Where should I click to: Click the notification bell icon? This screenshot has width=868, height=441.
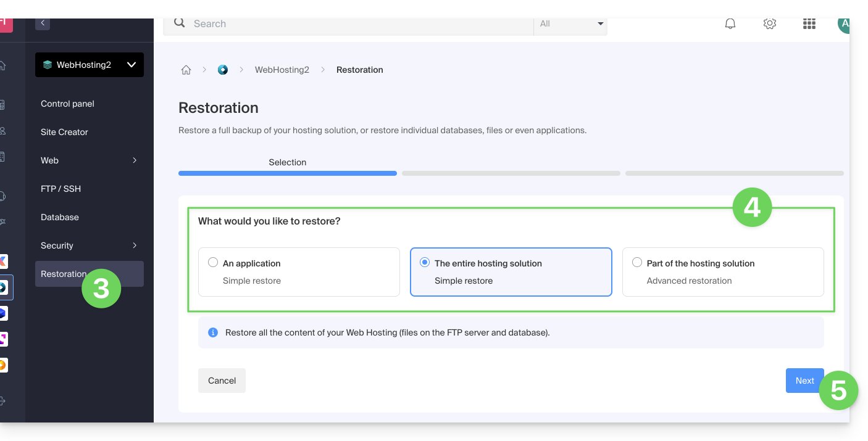(x=730, y=24)
